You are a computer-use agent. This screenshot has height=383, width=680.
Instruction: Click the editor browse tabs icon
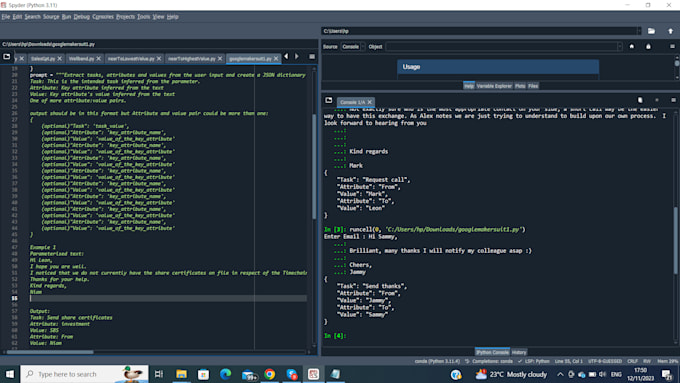pyautogui.click(x=7, y=57)
